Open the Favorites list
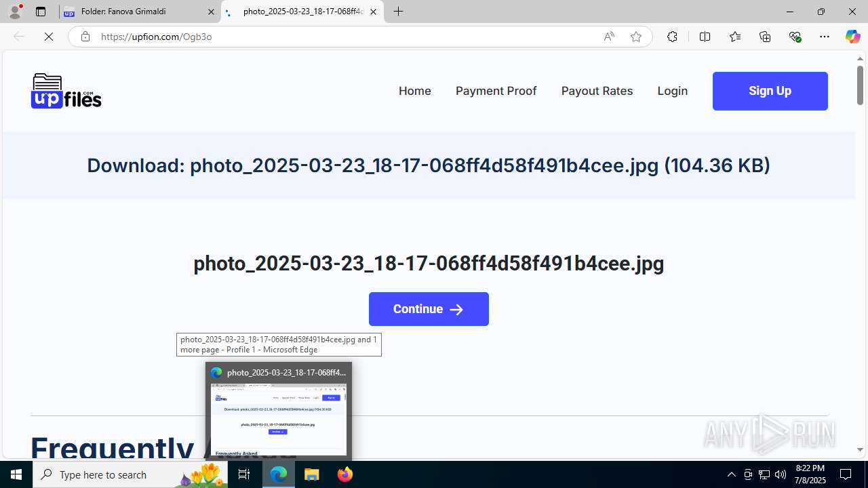Image resolution: width=868 pixels, height=488 pixels. 735,37
